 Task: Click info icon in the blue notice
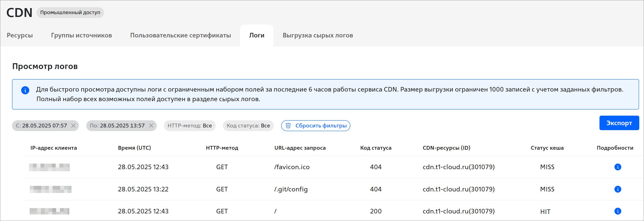[25, 90]
